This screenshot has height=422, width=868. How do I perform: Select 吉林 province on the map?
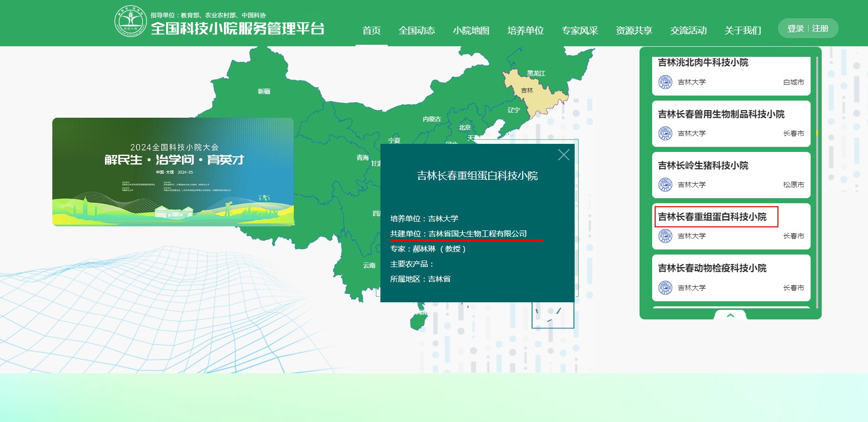coord(527,91)
